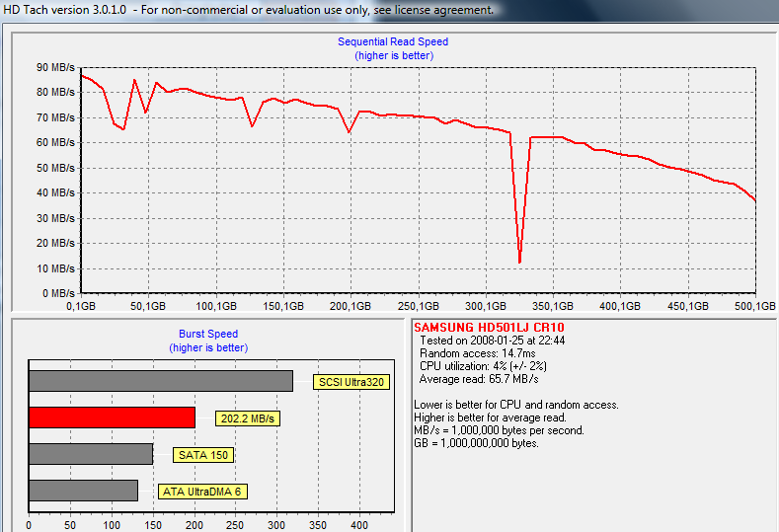Click the gray SCSI Ultra320 bar
Image resolution: width=779 pixels, height=532 pixels.
pos(161,381)
